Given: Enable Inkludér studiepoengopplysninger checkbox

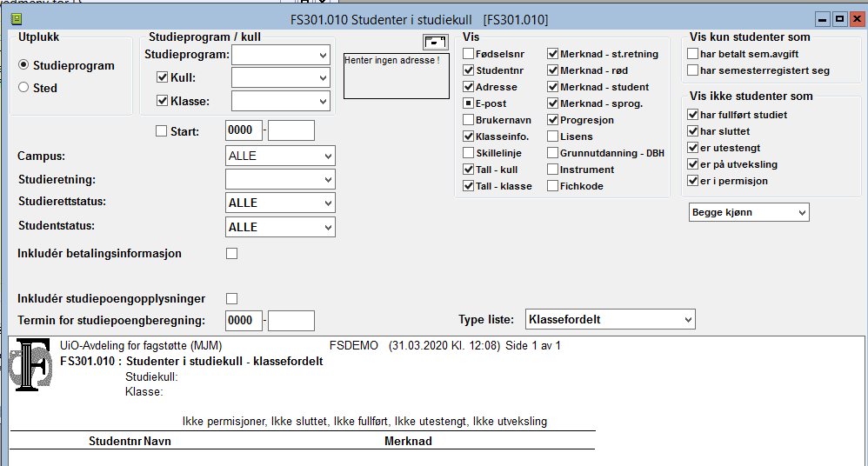Looking at the screenshot, I should [x=232, y=299].
